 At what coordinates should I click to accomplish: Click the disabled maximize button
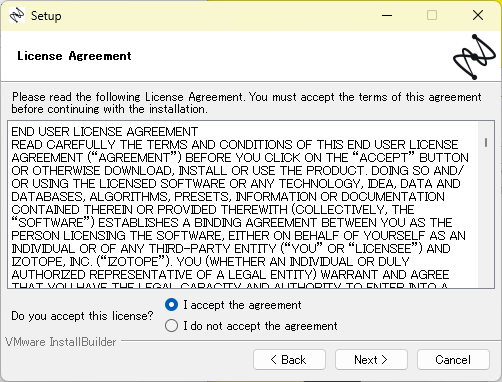[432, 15]
